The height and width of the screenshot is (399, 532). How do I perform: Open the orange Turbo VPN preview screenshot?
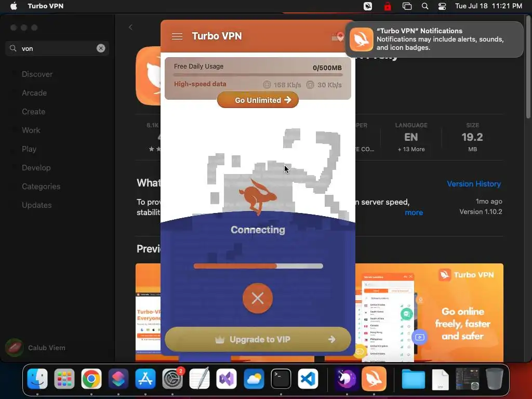[x=429, y=312]
